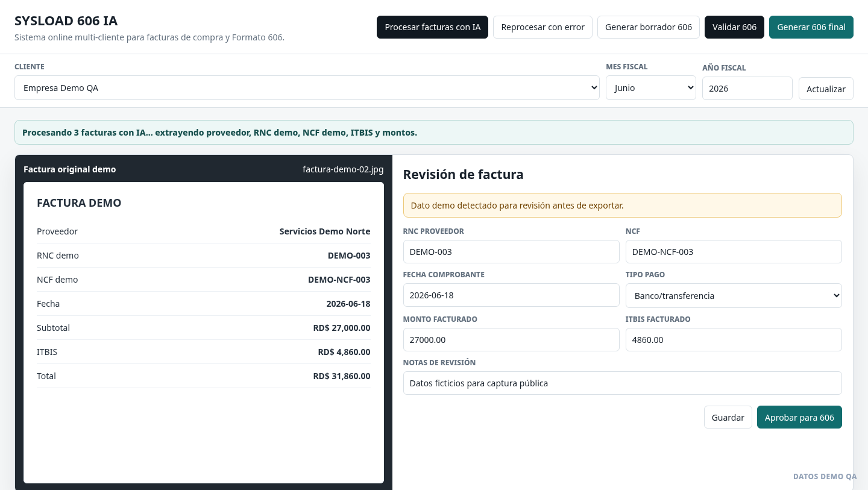Click the RD$ 31,860.00 total value
This screenshot has height=490, width=868.
[342, 376]
